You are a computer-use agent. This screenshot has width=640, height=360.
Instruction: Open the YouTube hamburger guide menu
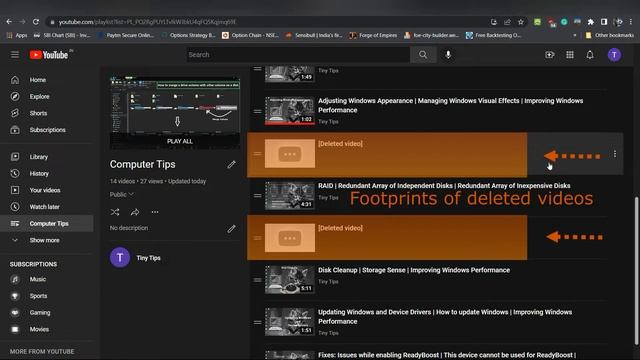[15, 55]
